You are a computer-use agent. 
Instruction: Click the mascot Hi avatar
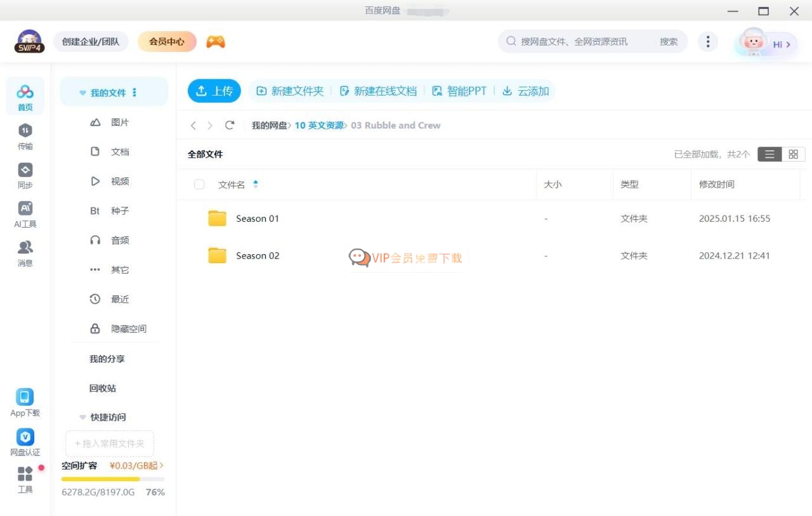coord(753,42)
